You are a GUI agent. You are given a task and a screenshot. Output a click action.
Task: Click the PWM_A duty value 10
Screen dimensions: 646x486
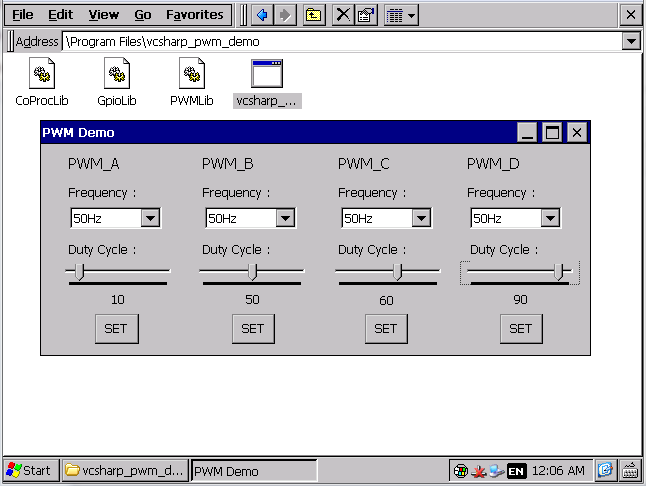click(x=117, y=299)
